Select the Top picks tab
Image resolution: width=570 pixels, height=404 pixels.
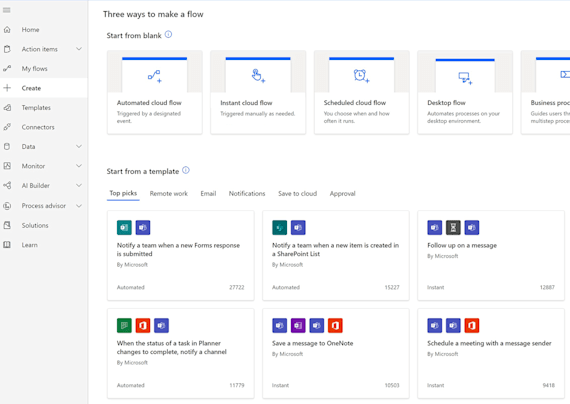(x=123, y=193)
